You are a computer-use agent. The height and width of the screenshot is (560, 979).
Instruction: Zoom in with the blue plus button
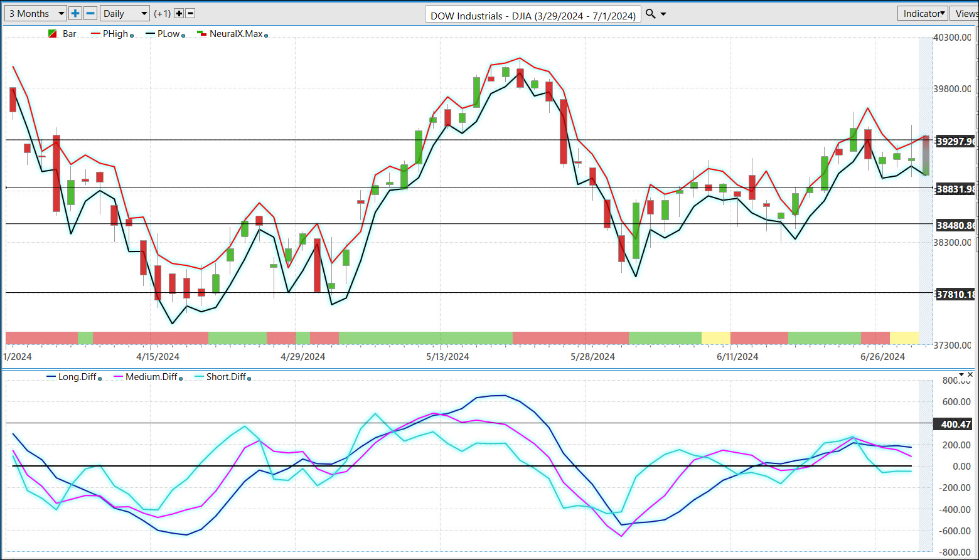click(75, 13)
